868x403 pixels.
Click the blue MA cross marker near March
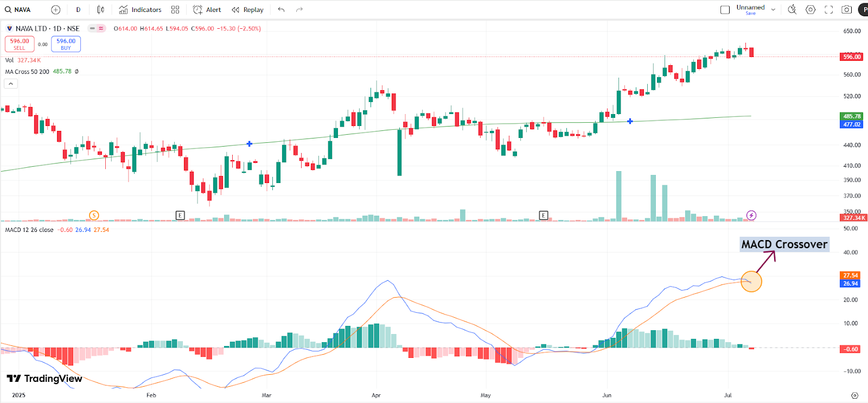[x=249, y=144]
